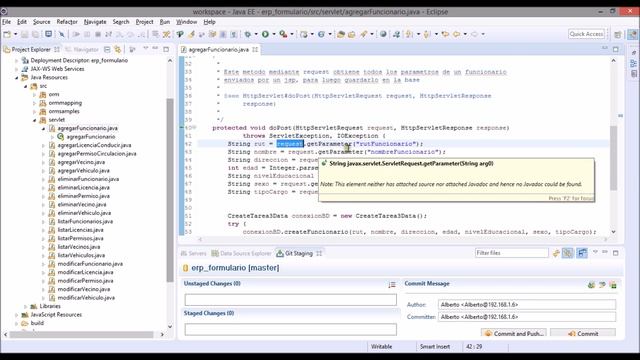Open the New file dropdown arrow
Viewport: 640px width, 360px height.
pyautogui.click(x=16, y=34)
